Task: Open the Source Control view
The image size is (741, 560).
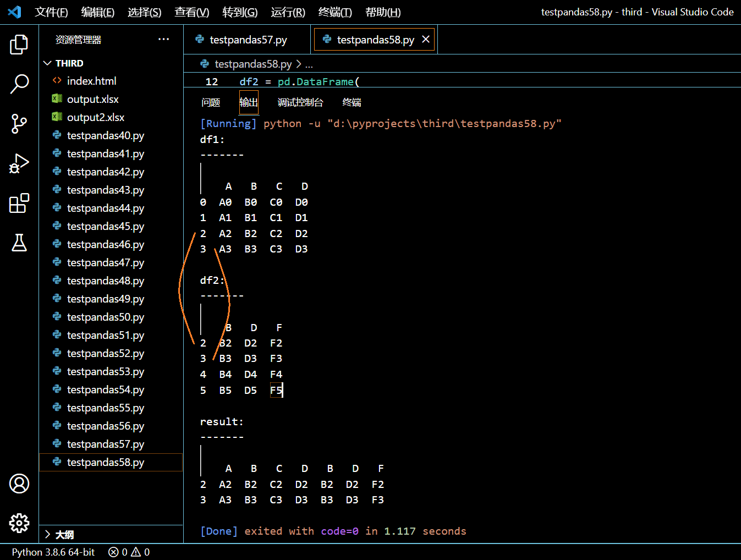Action: click(x=19, y=124)
